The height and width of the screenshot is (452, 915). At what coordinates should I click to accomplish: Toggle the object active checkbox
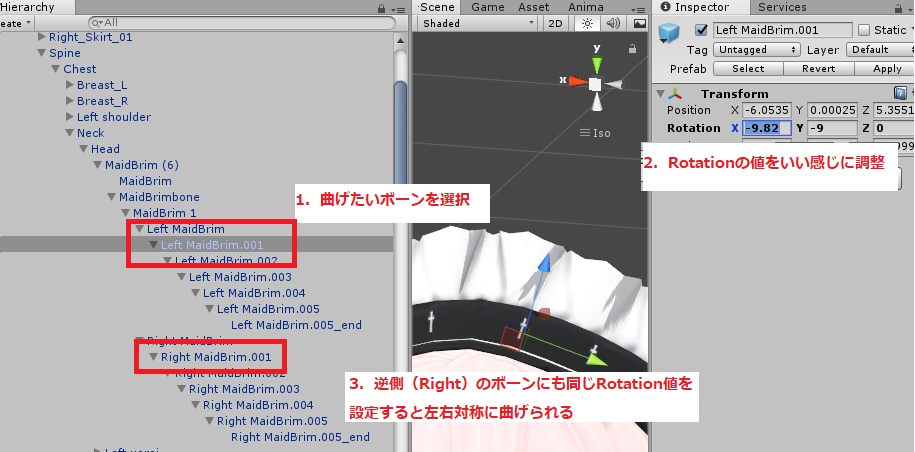pyautogui.click(x=702, y=30)
